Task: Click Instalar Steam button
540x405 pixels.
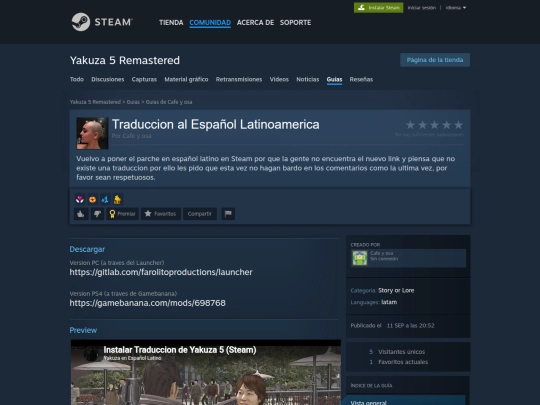Action: coord(378,8)
